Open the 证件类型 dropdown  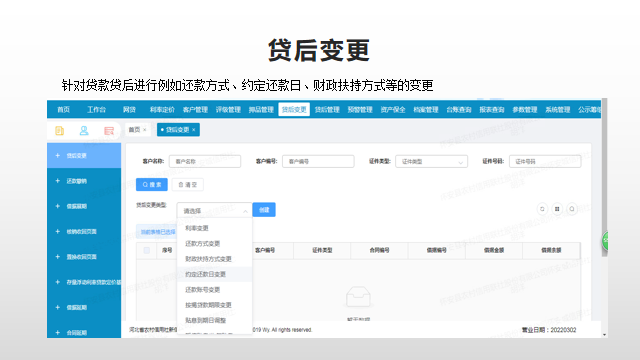coord(431,162)
